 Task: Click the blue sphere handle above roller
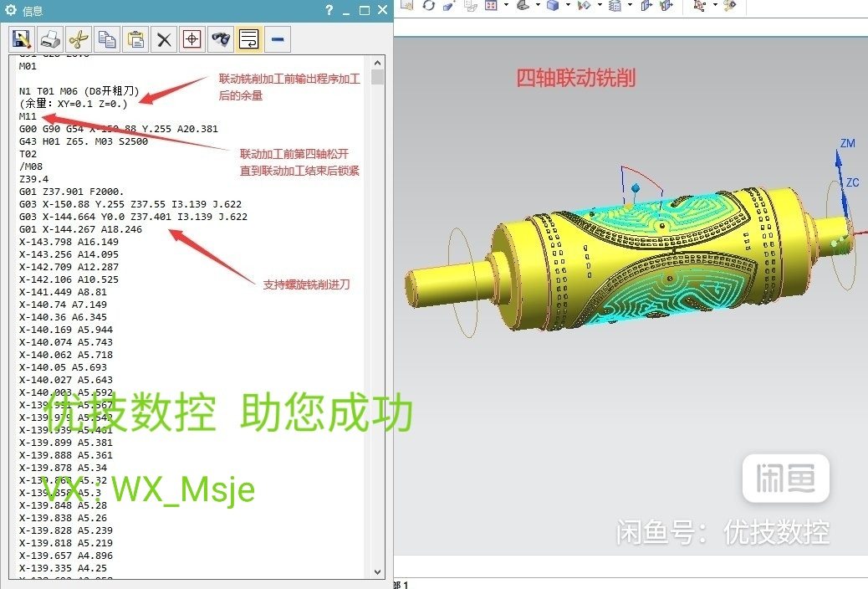[636, 188]
